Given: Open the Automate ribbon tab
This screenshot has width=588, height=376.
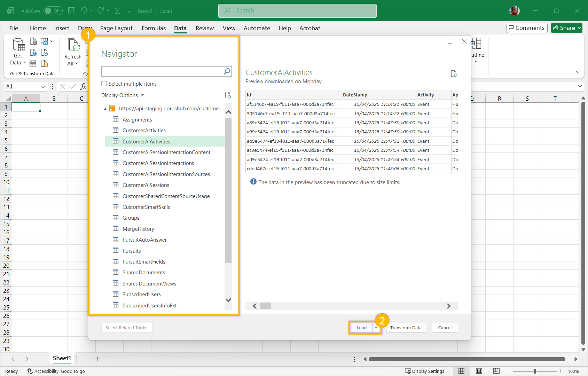Looking at the screenshot, I should [x=257, y=28].
